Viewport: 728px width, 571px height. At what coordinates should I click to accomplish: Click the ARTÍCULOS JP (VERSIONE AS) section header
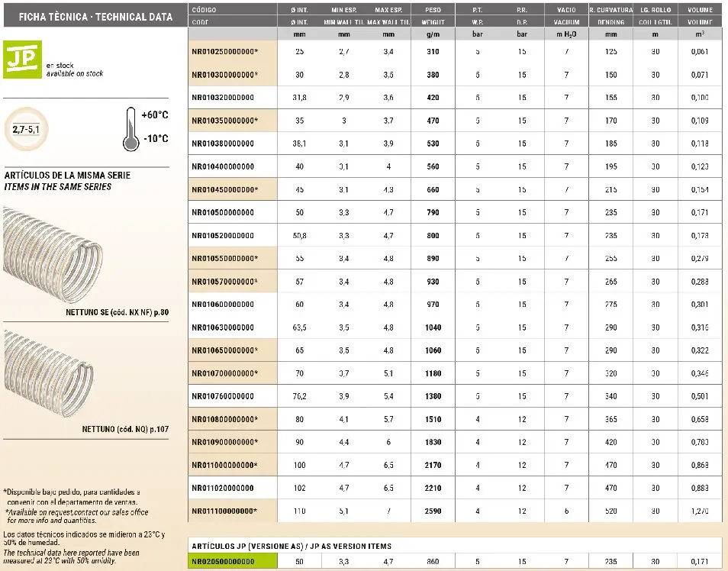click(x=290, y=545)
